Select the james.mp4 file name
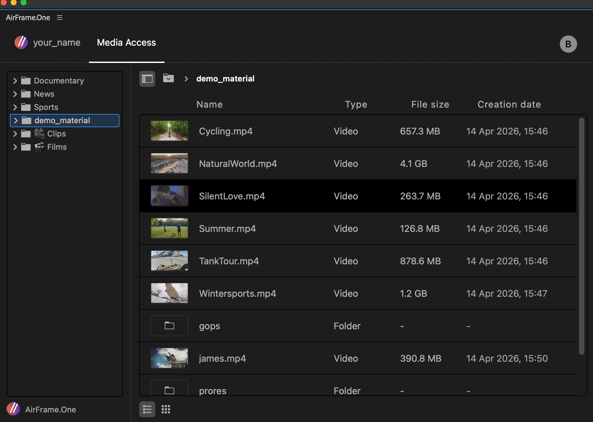The width and height of the screenshot is (593, 422). pos(222,358)
